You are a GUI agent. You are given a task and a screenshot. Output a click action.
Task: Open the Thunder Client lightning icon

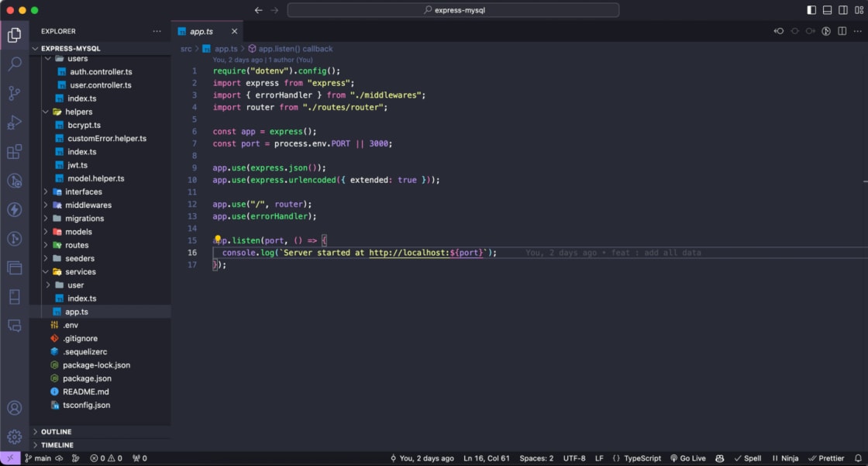tap(15, 209)
